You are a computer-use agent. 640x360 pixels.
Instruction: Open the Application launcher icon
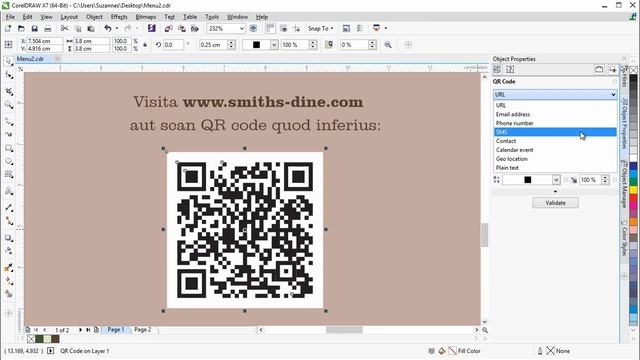pos(376,28)
